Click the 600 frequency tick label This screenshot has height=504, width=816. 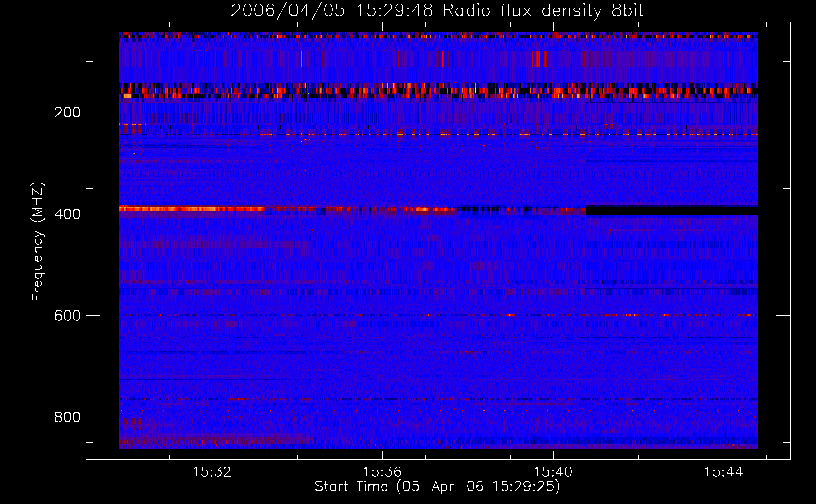[x=68, y=316]
